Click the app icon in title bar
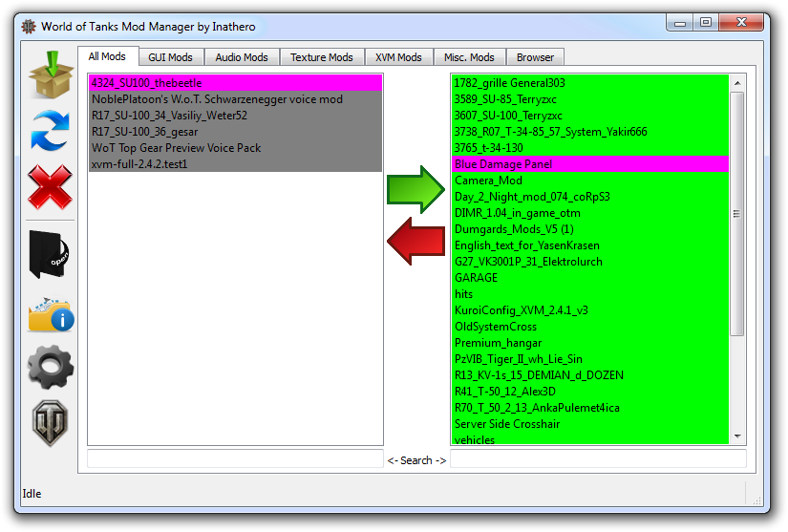Screen dimensions: 788x532 [x=29, y=27]
